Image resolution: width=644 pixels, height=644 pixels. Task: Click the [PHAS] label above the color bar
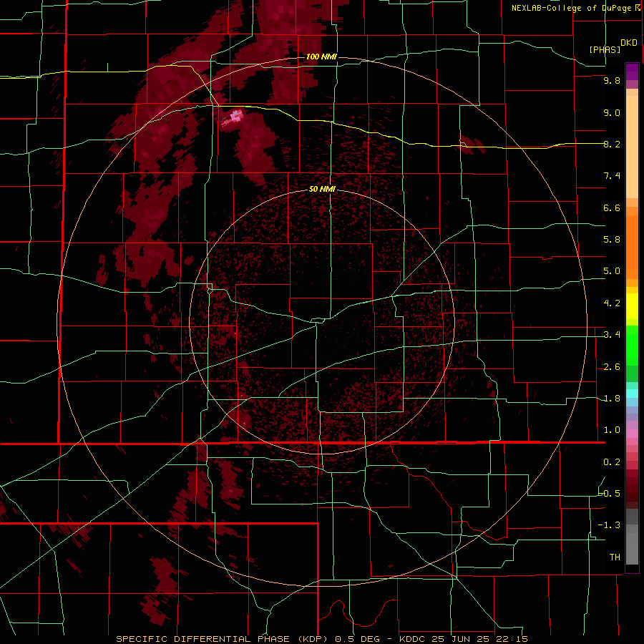pos(605,49)
